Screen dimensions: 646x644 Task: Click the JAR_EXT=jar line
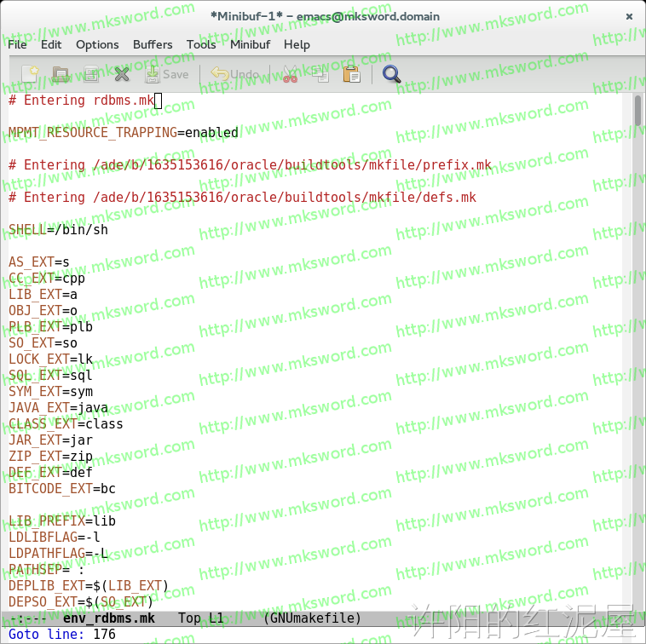click(x=50, y=440)
